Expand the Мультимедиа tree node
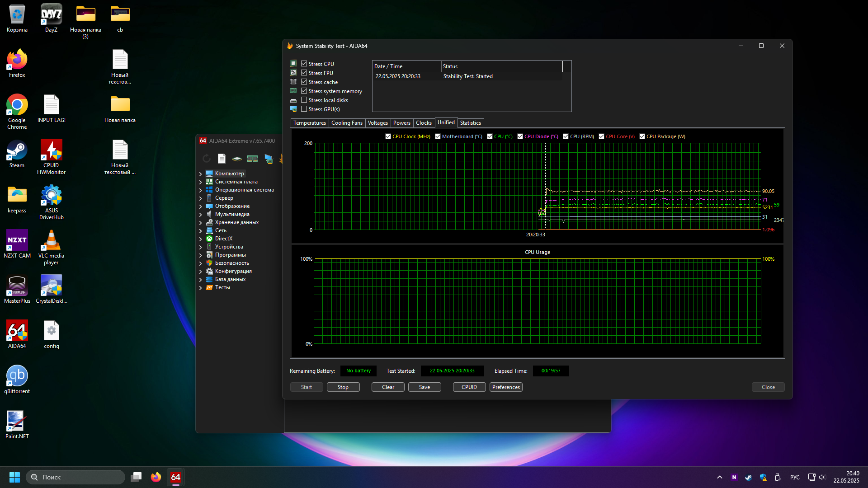Screen dimensions: 868x488 click(x=200, y=214)
